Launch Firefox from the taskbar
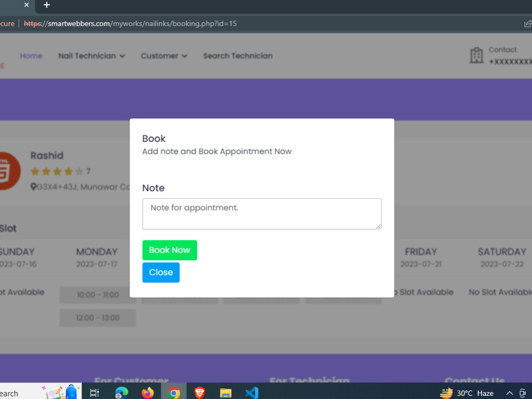The image size is (532, 399). coord(147,393)
